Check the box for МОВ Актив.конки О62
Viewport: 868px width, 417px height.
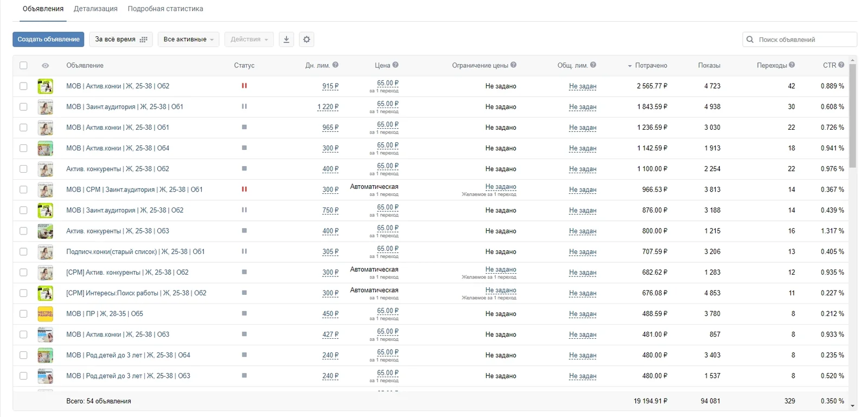(x=23, y=86)
